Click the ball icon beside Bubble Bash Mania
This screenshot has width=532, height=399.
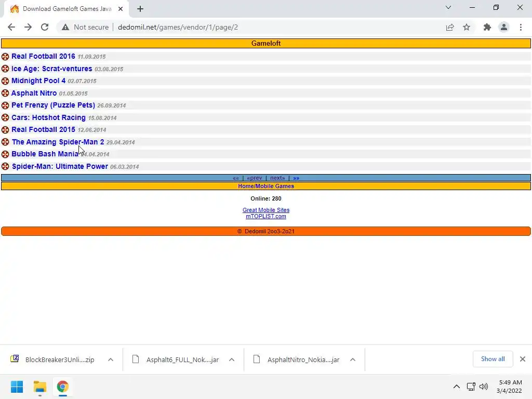(5, 154)
